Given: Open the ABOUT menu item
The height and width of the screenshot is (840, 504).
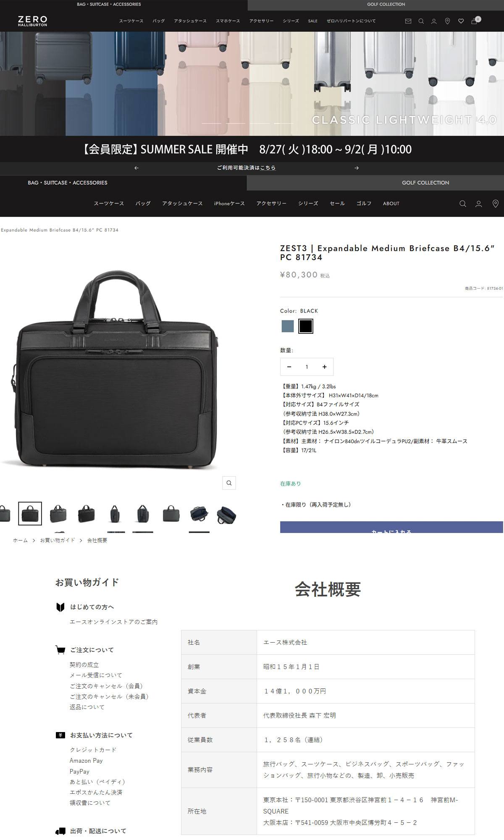Looking at the screenshot, I should click(x=391, y=204).
